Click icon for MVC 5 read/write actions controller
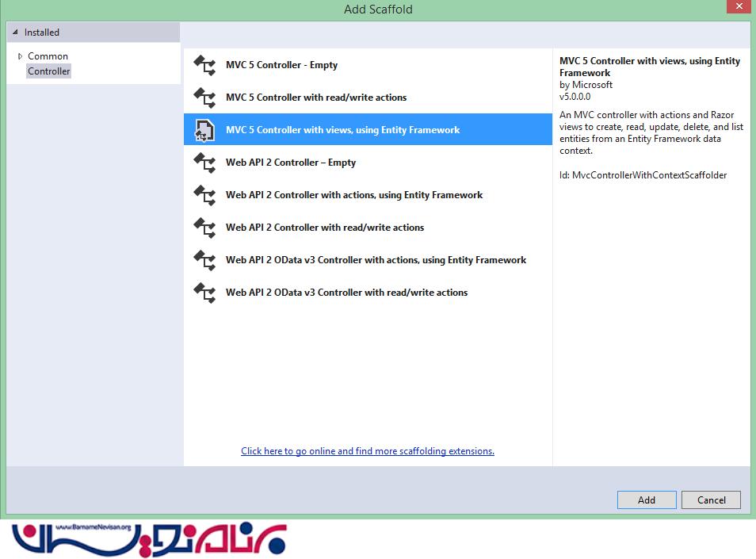The height and width of the screenshot is (559, 756). pos(204,98)
